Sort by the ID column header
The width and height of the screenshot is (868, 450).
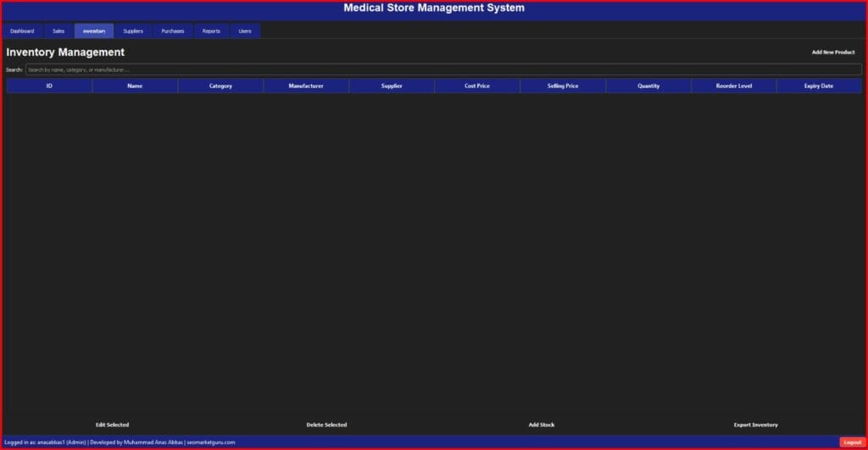tap(49, 86)
